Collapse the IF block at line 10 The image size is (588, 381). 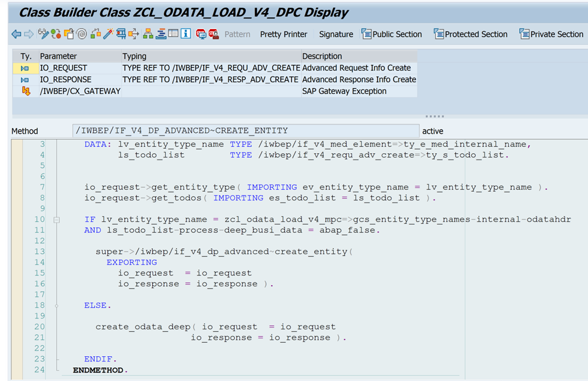(56, 220)
